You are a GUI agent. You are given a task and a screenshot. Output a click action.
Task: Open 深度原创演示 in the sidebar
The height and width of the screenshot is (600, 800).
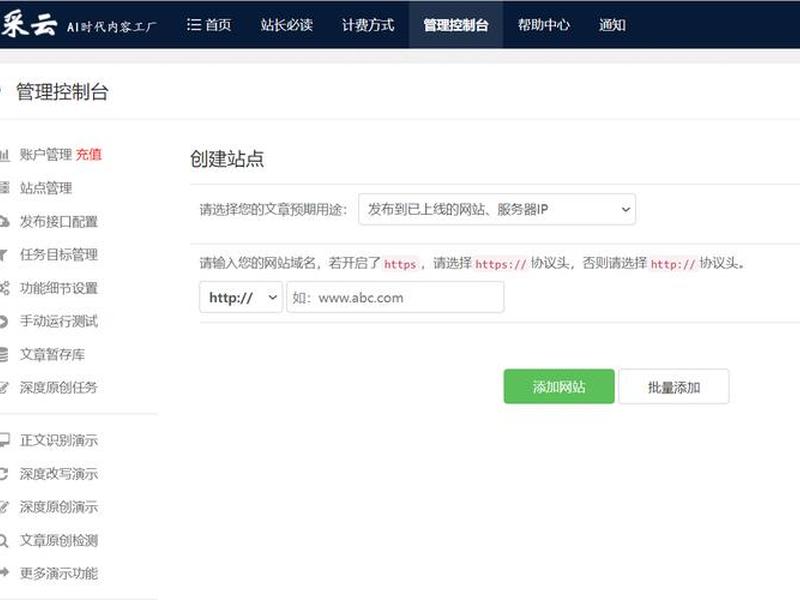coord(59,507)
